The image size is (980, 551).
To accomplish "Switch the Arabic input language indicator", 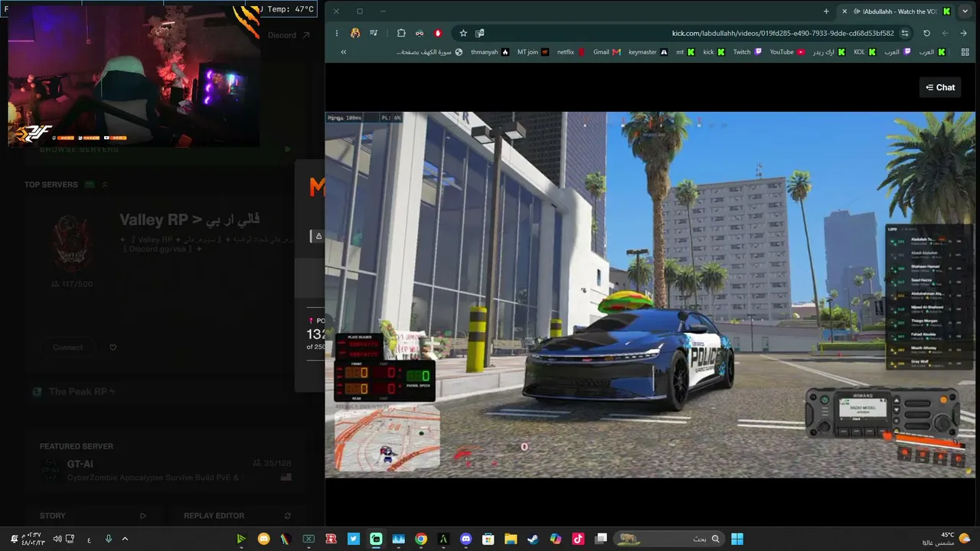I will pyautogui.click(x=90, y=539).
